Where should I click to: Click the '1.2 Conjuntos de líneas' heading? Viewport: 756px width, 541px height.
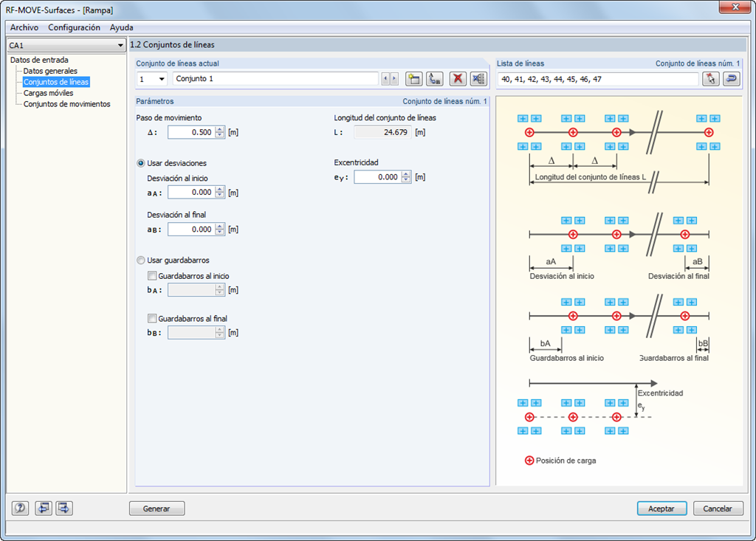pyautogui.click(x=173, y=45)
